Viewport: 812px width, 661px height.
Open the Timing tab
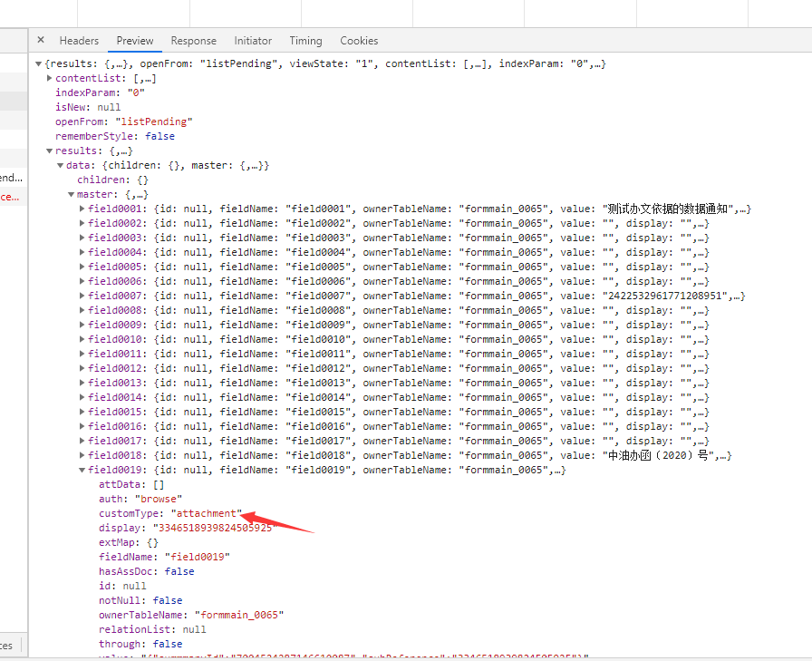tap(305, 41)
